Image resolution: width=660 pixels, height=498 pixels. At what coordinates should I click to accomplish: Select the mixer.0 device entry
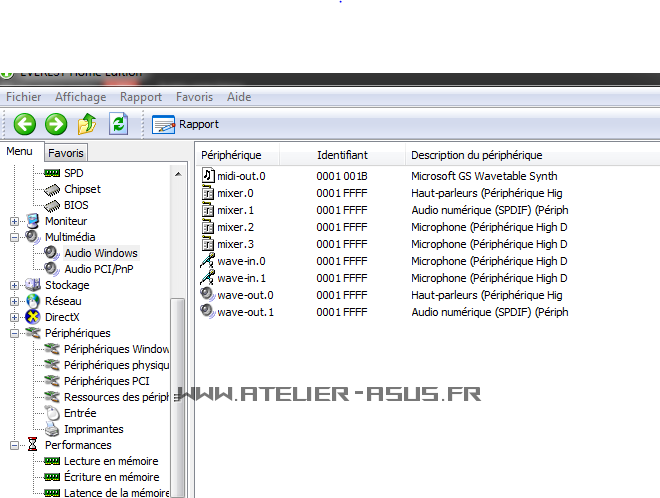pyautogui.click(x=235, y=193)
